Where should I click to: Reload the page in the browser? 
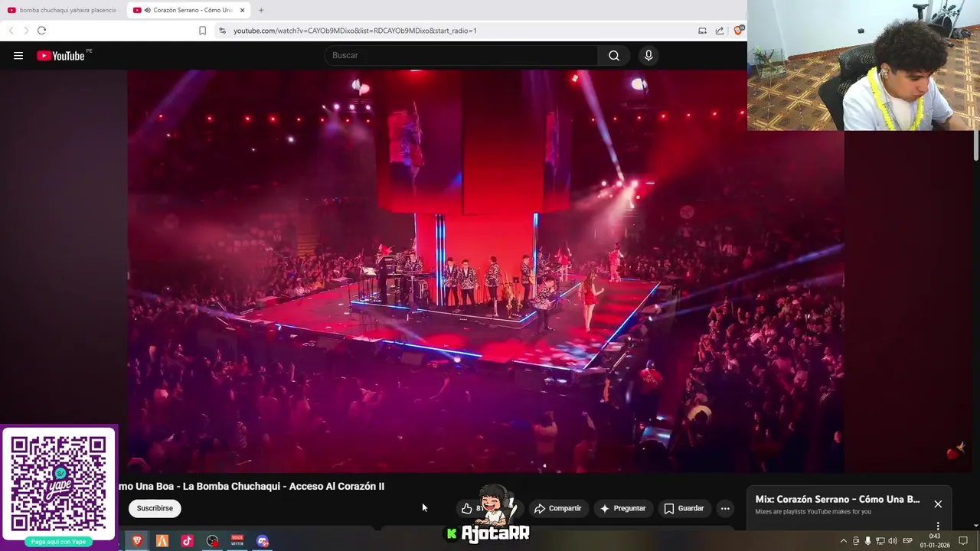click(41, 31)
